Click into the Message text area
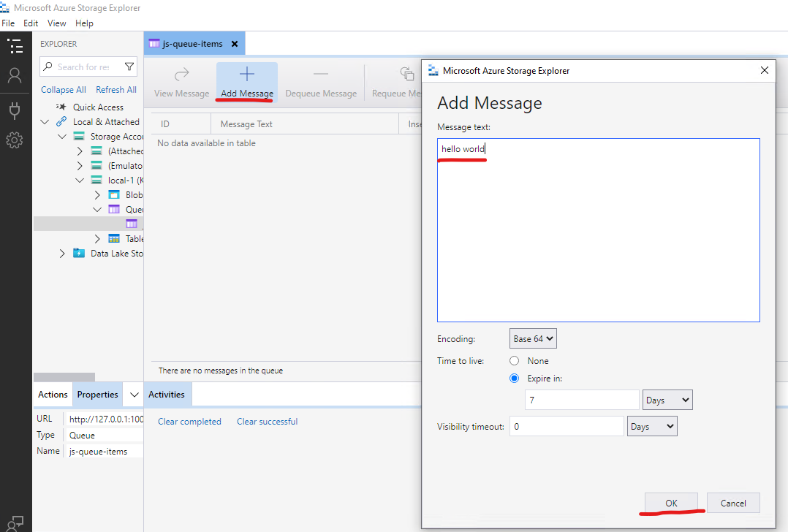788x532 pixels. click(599, 230)
